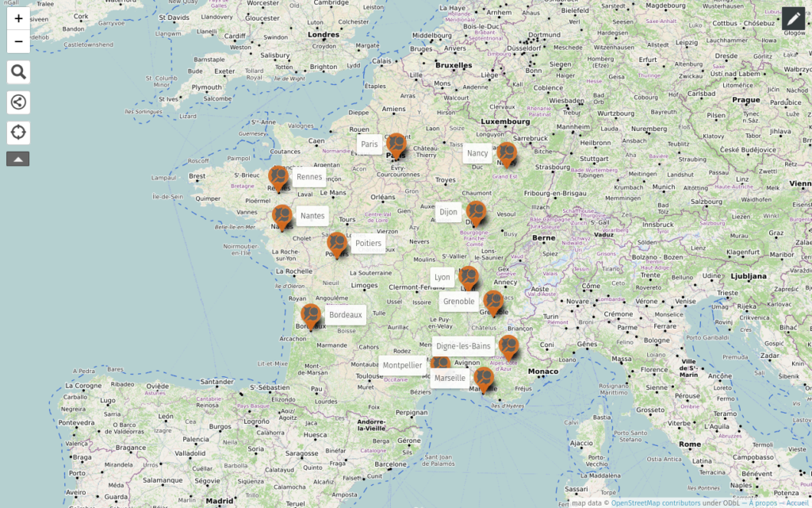Open the location search tool
This screenshot has width=812, height=508.
pyautogui.click(x=18, y=72)
